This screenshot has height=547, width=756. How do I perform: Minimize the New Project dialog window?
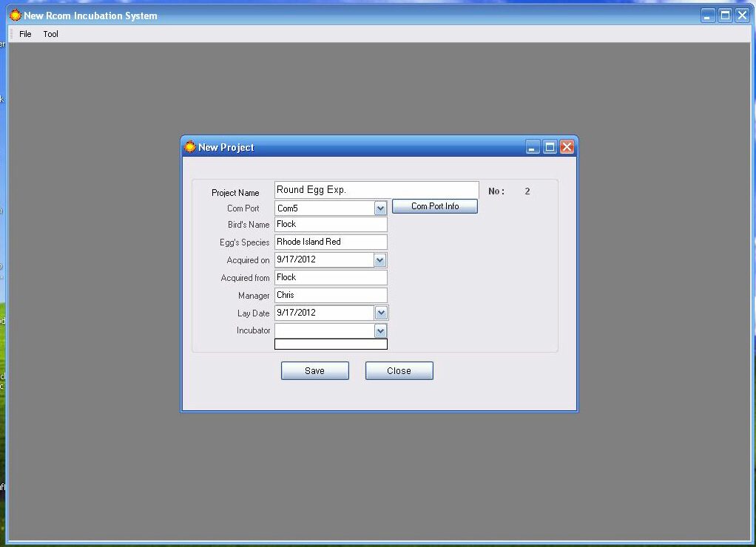[x=533, y=147]
